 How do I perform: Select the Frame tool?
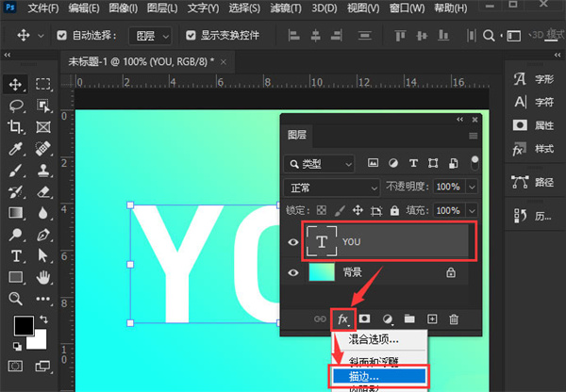pos(43,127)
